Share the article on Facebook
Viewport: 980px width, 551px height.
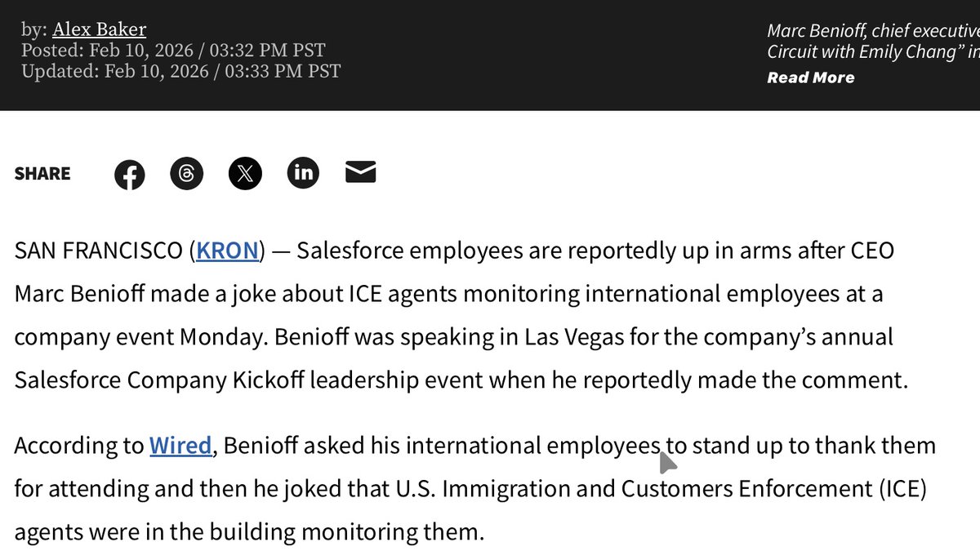129,174
